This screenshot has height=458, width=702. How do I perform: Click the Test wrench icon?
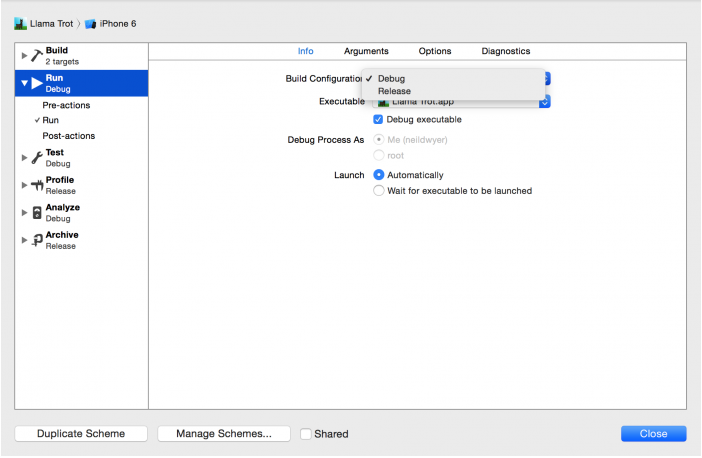click(x=37, y=158)
